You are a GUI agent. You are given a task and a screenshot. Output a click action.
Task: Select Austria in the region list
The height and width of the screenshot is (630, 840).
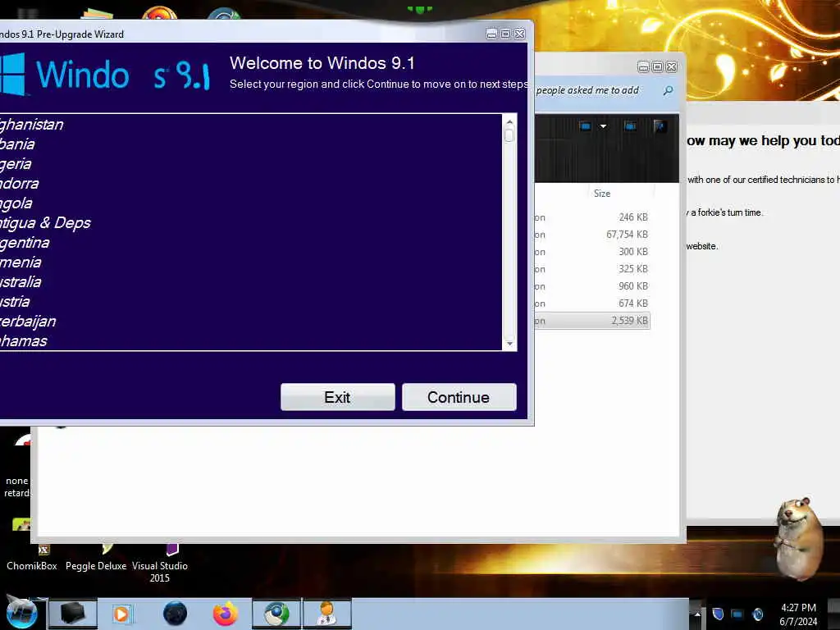[x=251, y=302]
